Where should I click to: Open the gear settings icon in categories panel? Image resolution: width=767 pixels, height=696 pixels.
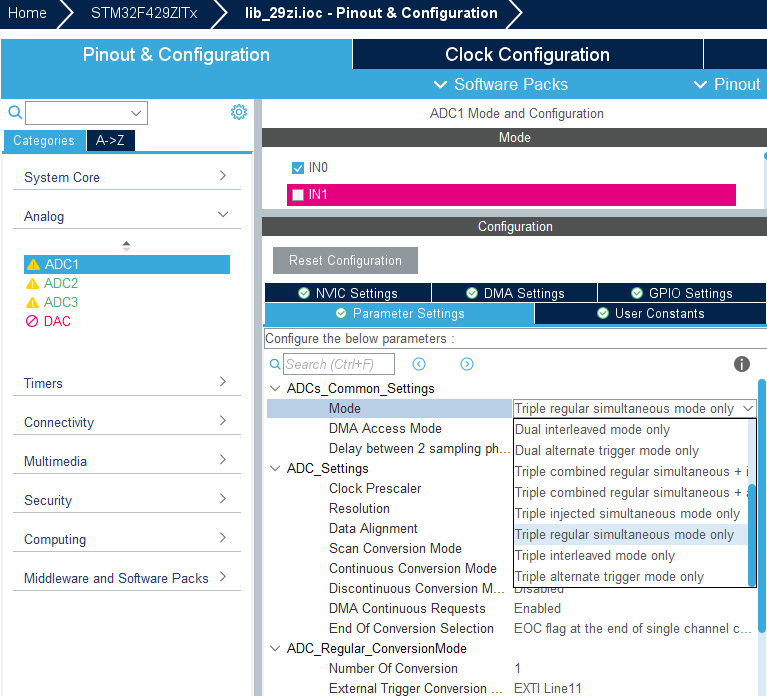coord(239,112)
